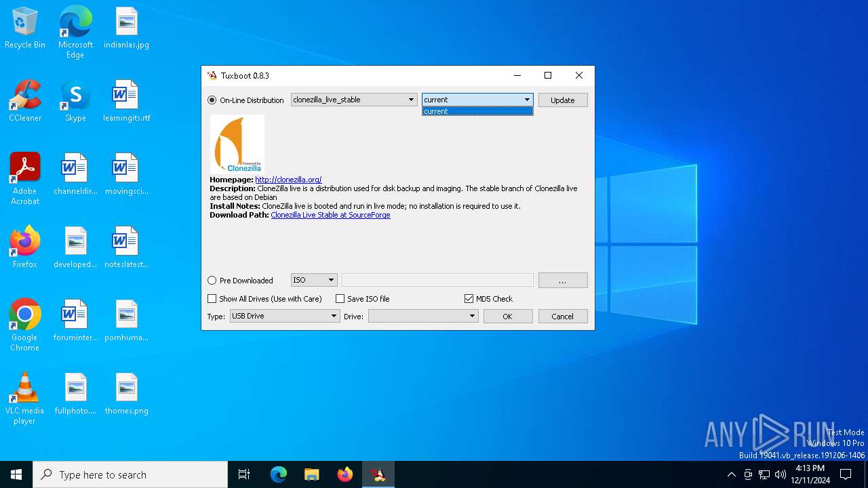Screen dimensions: 868x488
Task: Click the Clonezilla logo image
Action: [x=237, y=144]
